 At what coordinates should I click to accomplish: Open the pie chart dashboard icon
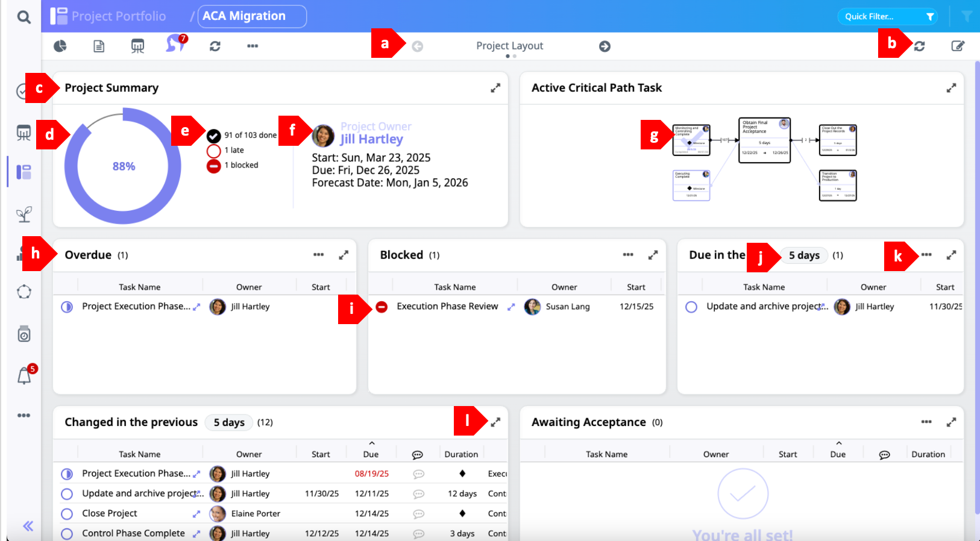[x=60, y=46]
